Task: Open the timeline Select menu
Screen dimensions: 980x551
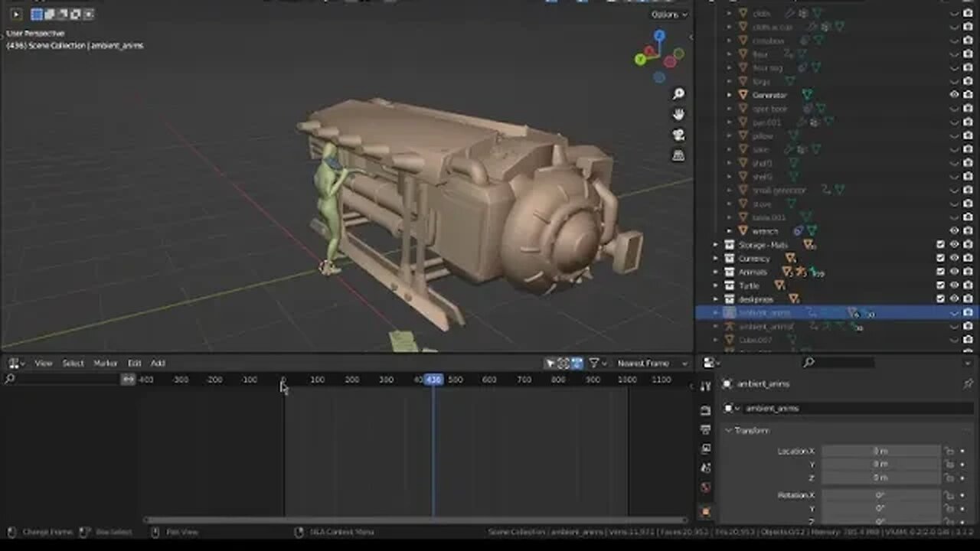Action: (73, 364)
